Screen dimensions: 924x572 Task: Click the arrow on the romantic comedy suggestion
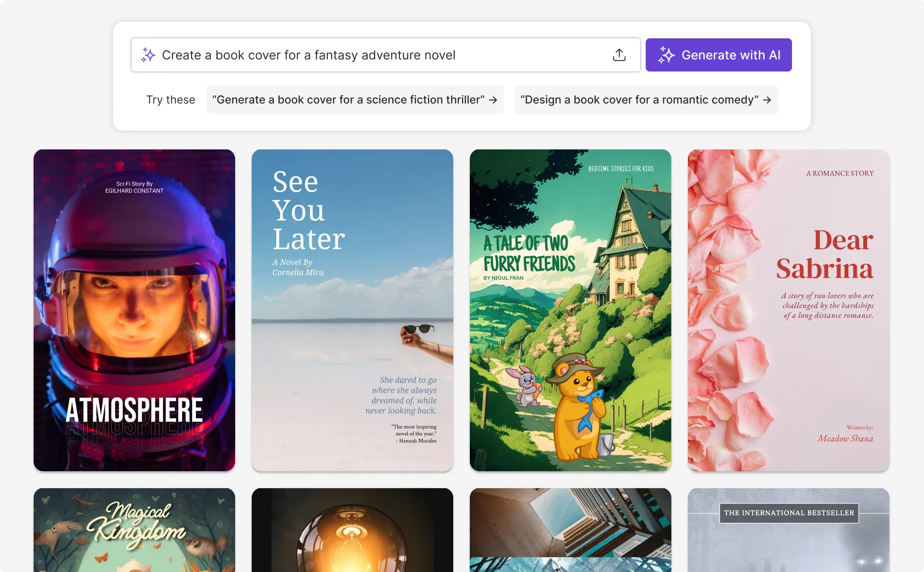tap(767, 100)
